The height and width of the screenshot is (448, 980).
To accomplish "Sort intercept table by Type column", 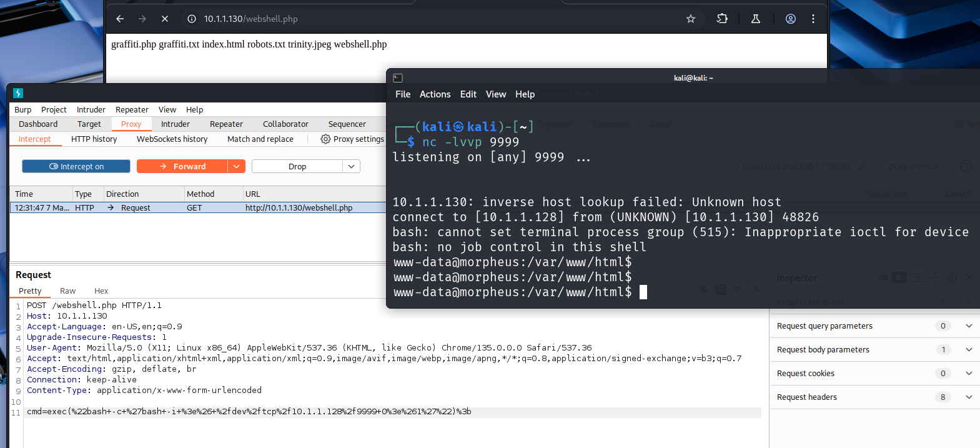I will coord(88,194).
